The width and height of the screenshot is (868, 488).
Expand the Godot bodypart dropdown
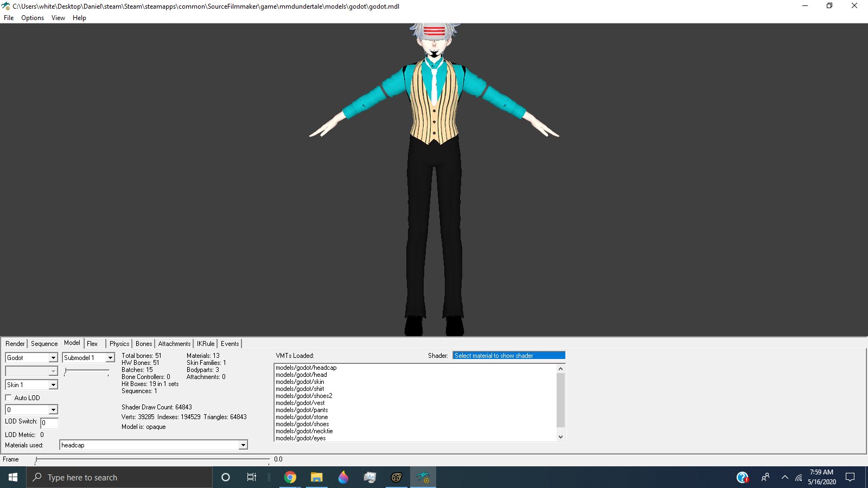(x=53, y=358)
